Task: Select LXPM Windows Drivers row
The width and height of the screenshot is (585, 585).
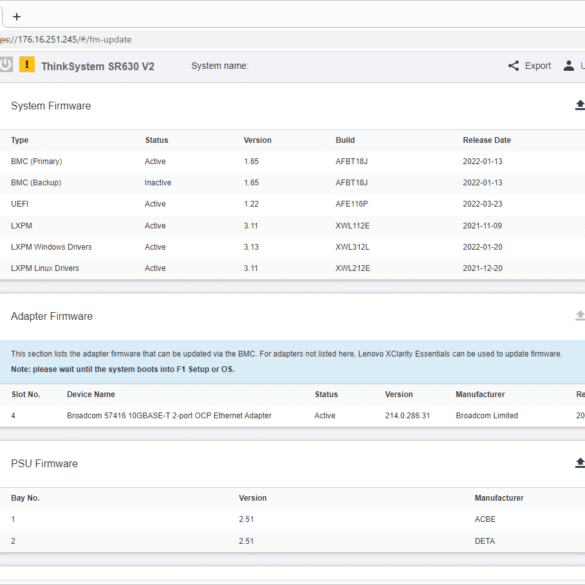Action: (x=292, y=247)
